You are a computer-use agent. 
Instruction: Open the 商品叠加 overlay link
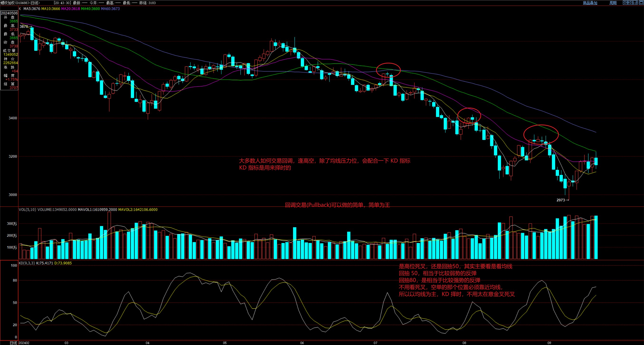coord(590,3)
